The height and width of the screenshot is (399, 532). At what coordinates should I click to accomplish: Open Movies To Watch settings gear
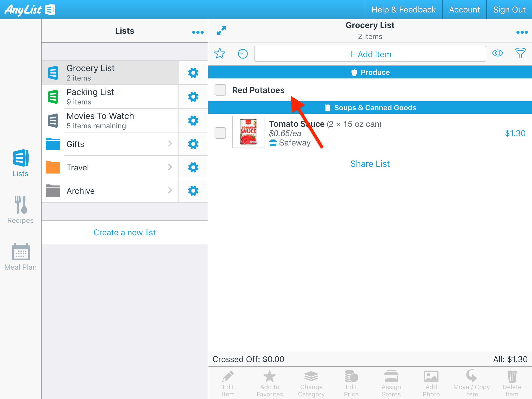tap(193, 121)
